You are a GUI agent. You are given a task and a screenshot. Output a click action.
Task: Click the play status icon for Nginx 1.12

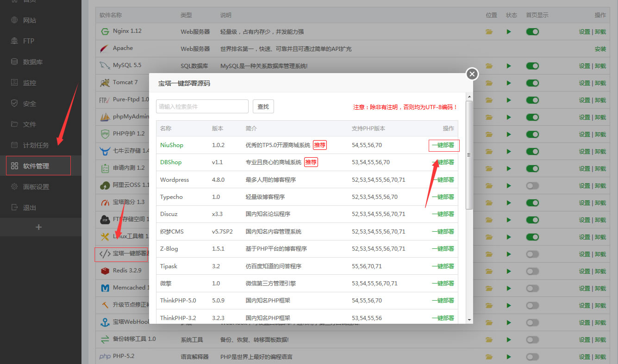509,32
